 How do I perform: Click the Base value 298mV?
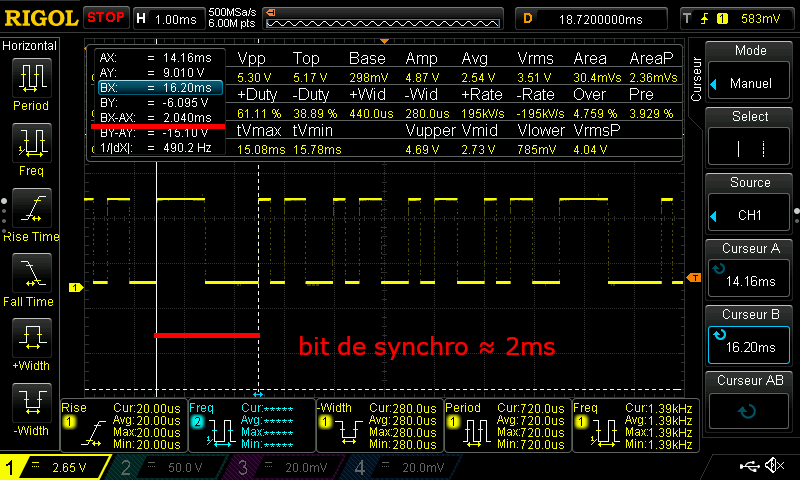[x=368, y=78]
